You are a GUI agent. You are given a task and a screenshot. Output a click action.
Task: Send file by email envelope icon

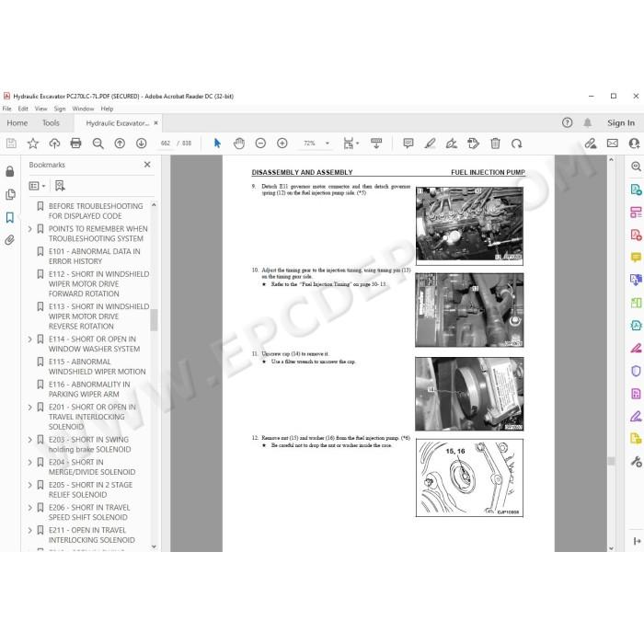coord(613,144)
